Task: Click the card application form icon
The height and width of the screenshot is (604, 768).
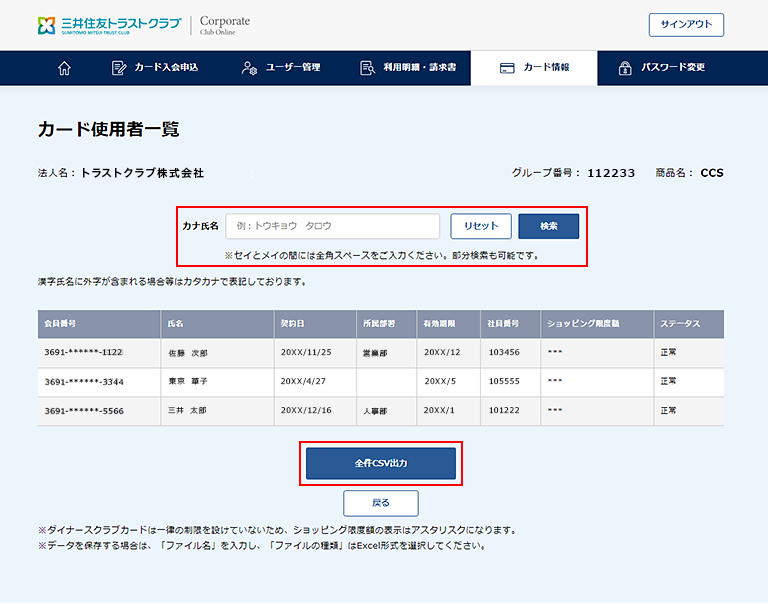Action: click(x=119, y=68)
